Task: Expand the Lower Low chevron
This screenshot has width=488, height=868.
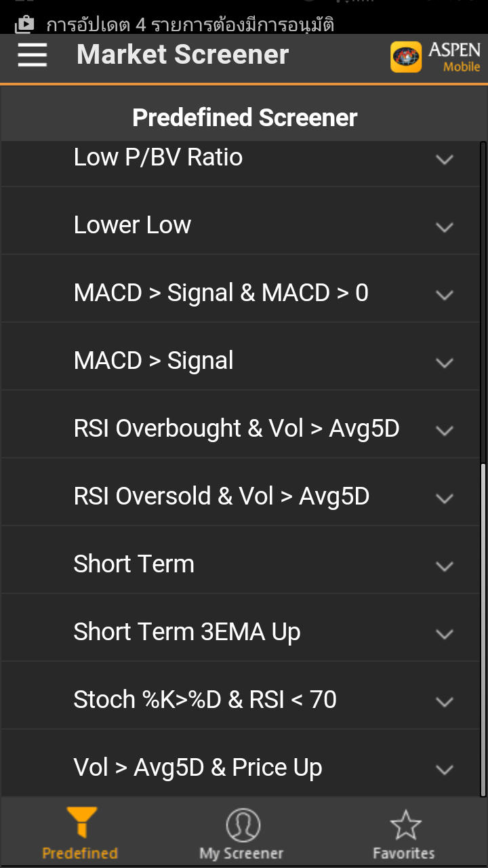Action: [x=445, y=227]
